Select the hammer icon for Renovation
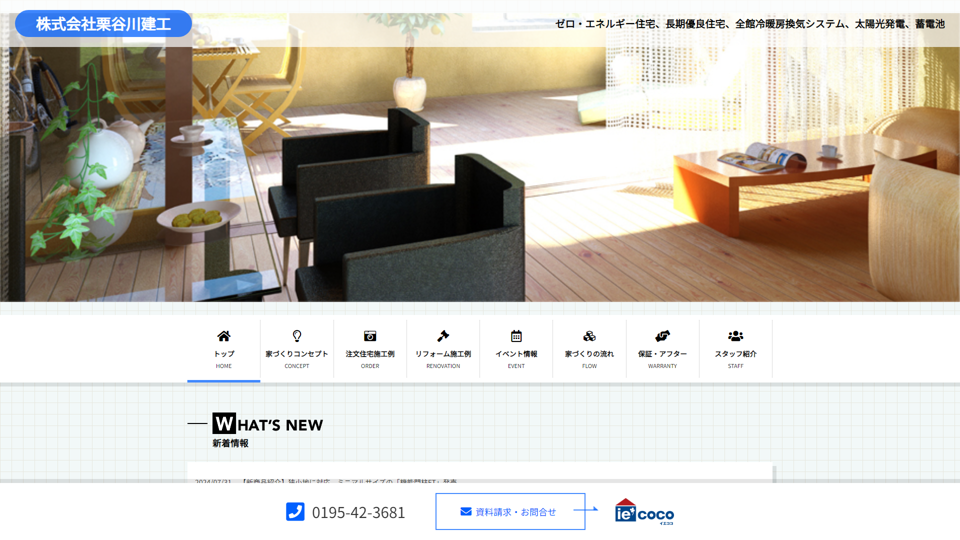Image resolution: width=960 pixels, height=540 pixels. point(443,336)
